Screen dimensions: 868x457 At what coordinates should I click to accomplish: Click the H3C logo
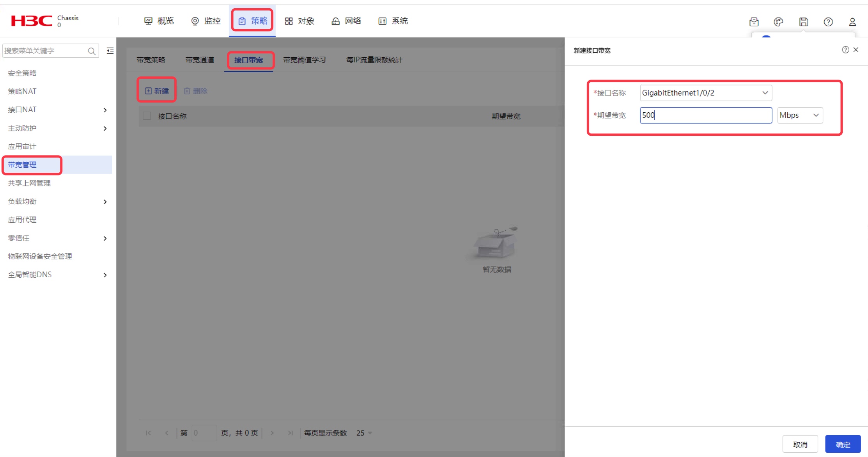pos(32,21)
